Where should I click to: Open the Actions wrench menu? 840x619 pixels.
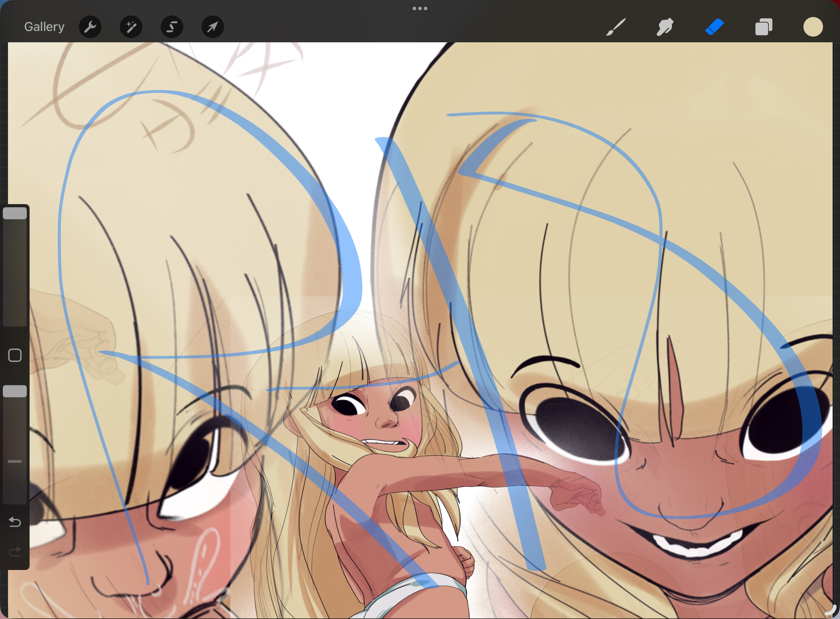(x=90, y=26)
